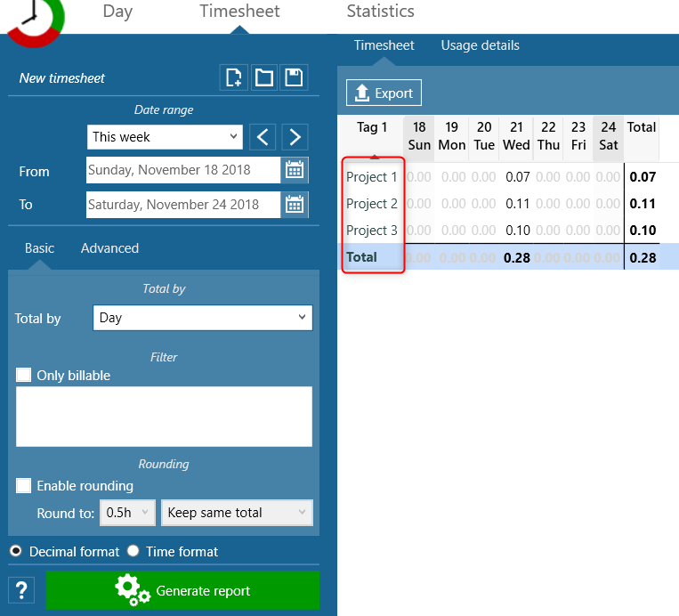Screen dimensions: 679x616
Task: Select Decimal format radio button
Action: pyautogui.click(x=16, y=551)
